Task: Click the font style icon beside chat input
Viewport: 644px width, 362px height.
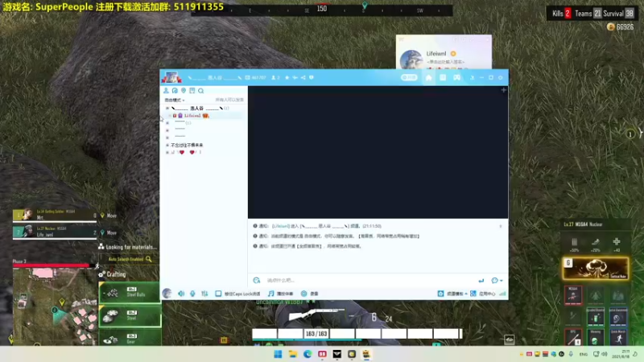Action: [x=257, y=280]
